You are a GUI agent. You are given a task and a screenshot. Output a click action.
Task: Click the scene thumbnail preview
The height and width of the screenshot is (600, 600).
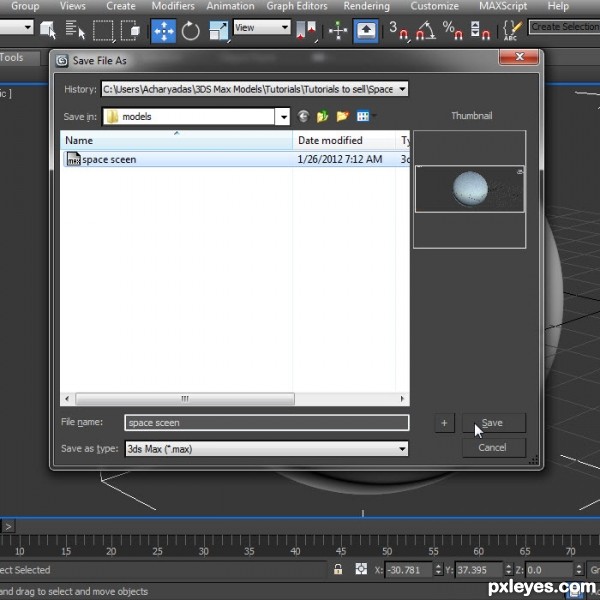(x=470, y=189)
